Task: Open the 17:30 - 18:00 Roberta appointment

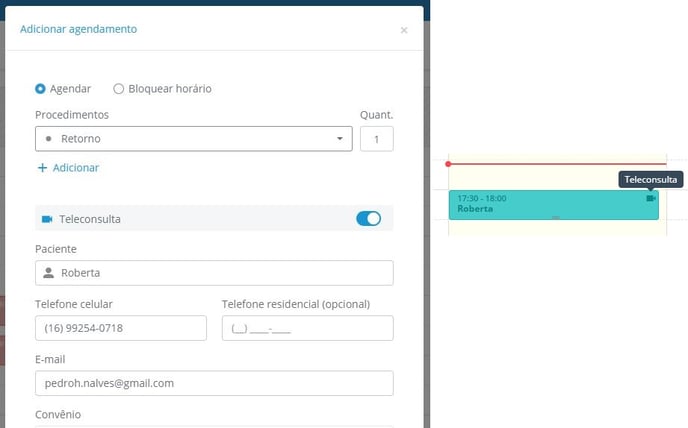Action: 540,204
